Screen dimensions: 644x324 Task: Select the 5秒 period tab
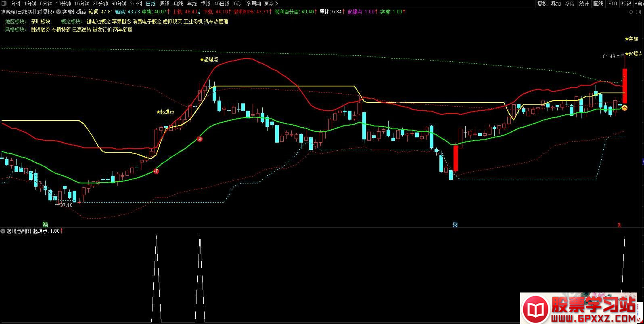coord(238,4)
